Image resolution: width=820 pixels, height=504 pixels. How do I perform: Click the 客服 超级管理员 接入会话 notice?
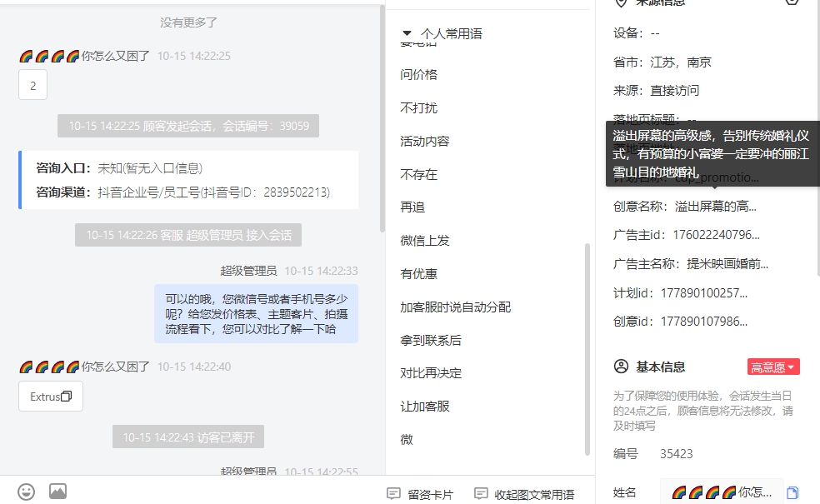click(x=188, y=235)
